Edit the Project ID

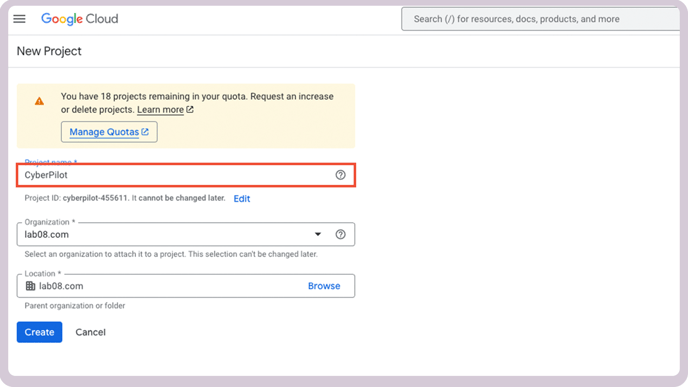[x=242, y=199]
